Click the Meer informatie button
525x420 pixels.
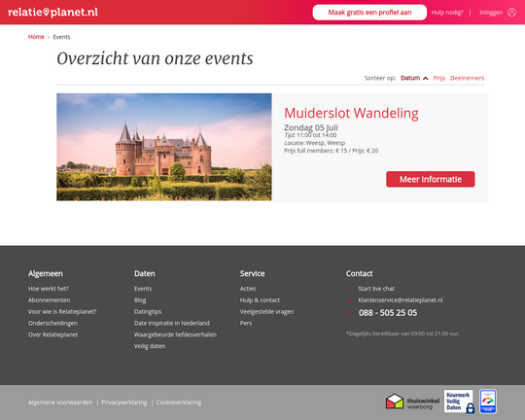pos(431,179)
